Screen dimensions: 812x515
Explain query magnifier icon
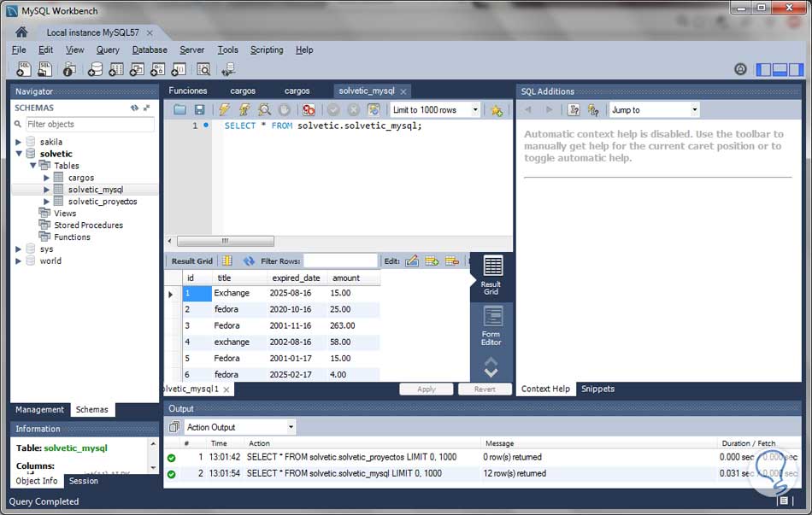[265, 109]
